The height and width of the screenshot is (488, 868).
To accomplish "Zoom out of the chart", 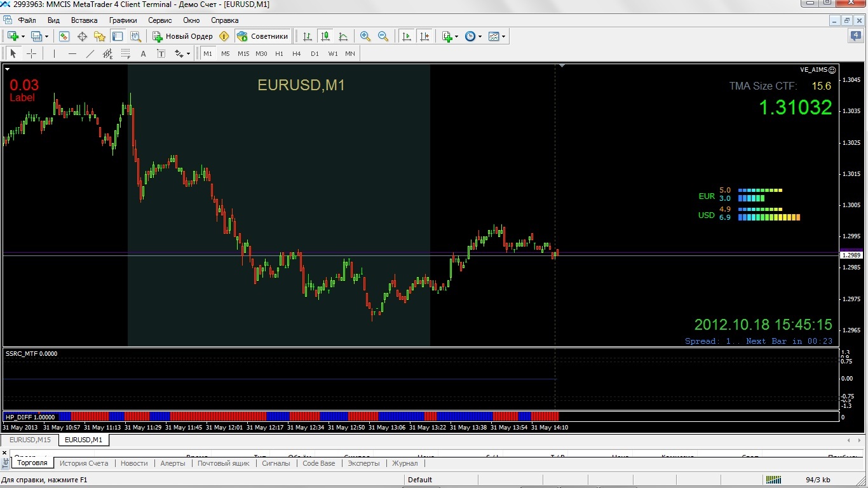I will click(x=383, y=36).
